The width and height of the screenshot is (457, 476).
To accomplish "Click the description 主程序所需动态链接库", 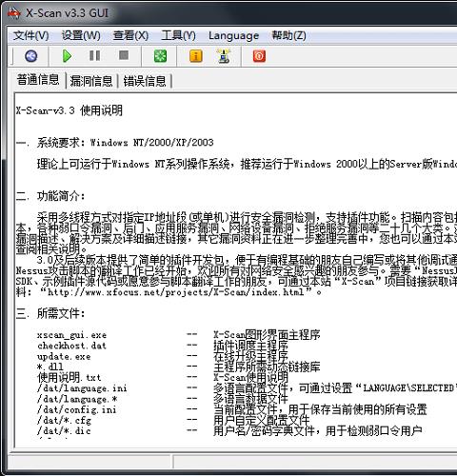I will pyautogui.click(x=267, y=367).
